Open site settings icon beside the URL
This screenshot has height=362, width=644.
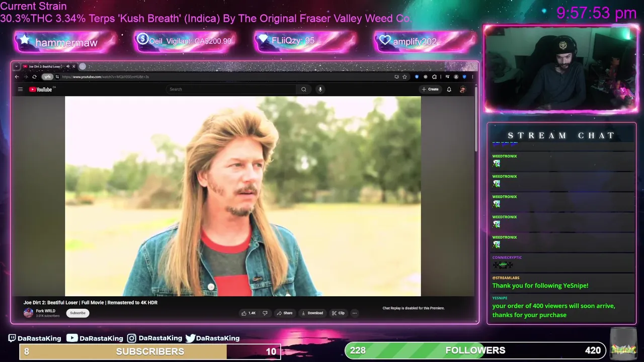coord(57,77)
